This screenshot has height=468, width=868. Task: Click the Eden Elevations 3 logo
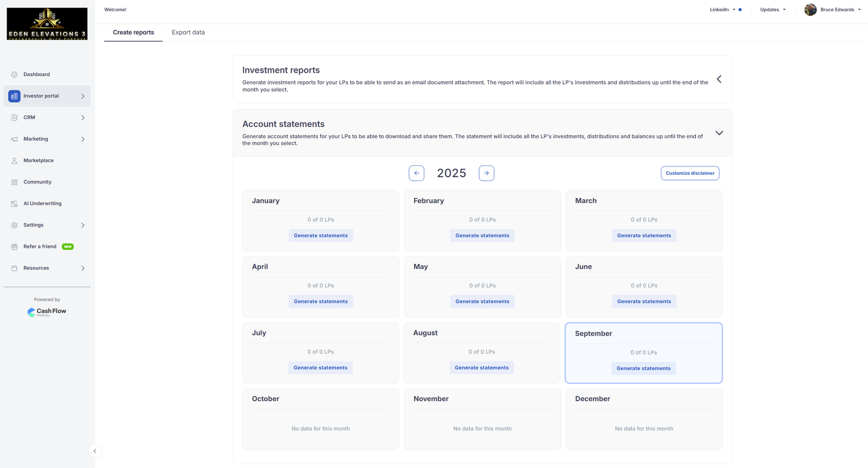click(47, 24)
